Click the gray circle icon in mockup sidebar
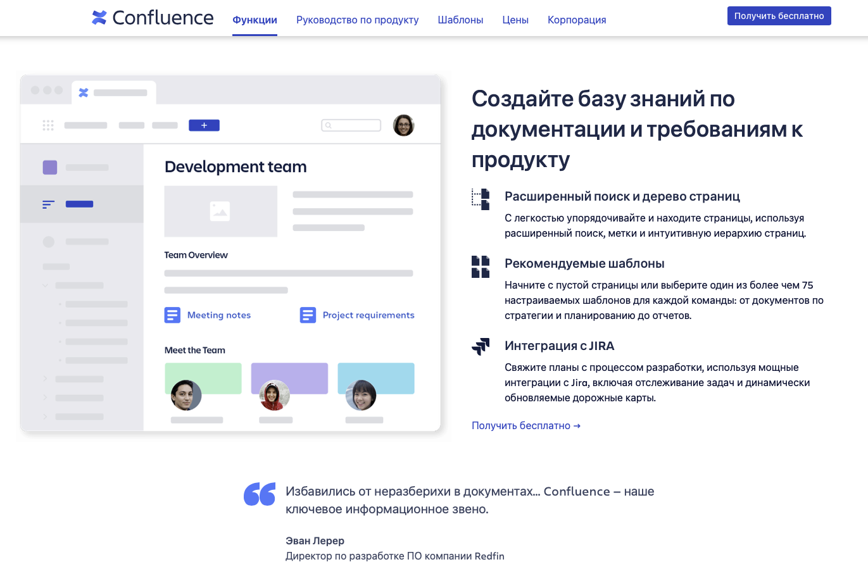The image size is (868, 588). click(48, 241)
